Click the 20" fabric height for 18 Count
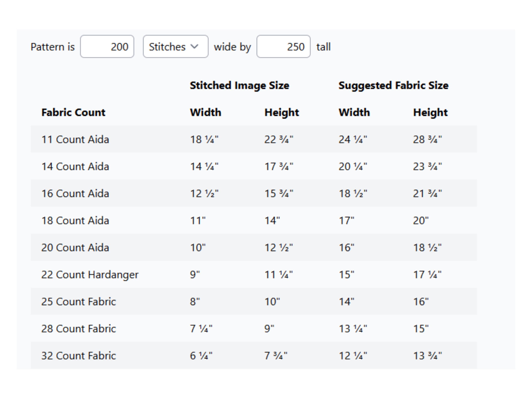 pyautogui.click(x=421, y=221)
